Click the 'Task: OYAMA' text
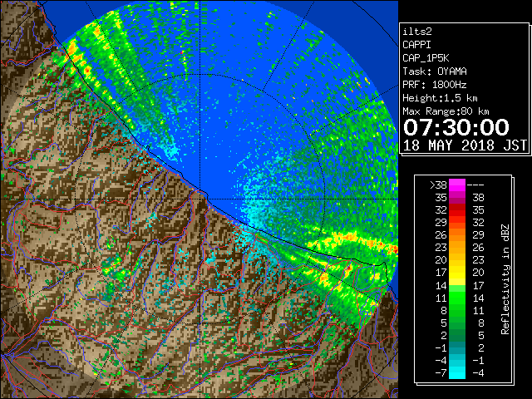Image resolution: width=532 pixels, height=399 pixels. point(435,71)
